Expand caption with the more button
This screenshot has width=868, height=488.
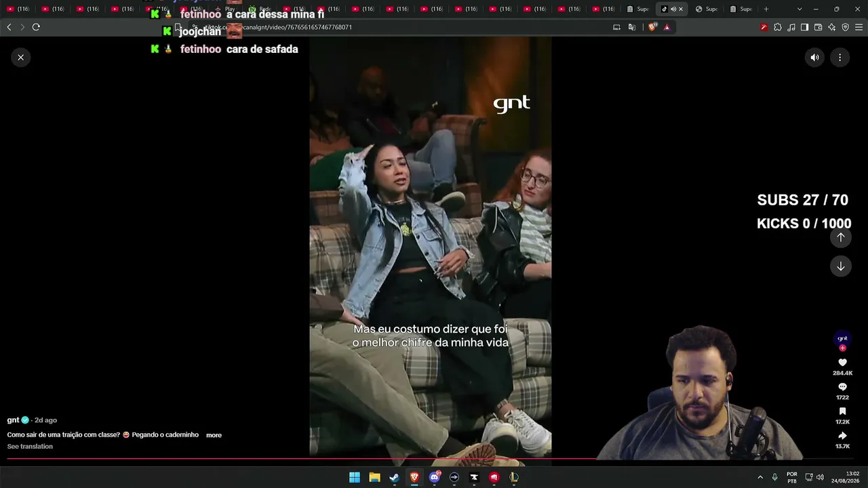[214, 435]
